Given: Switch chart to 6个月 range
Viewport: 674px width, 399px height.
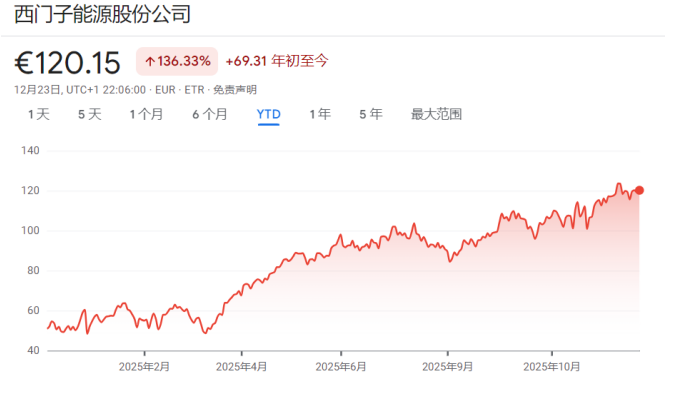Looking at the screenshot, I should 210,114.
